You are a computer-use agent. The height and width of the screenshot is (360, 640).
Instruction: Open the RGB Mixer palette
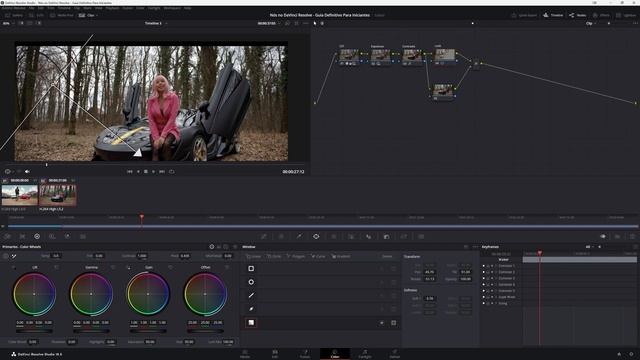67,236
